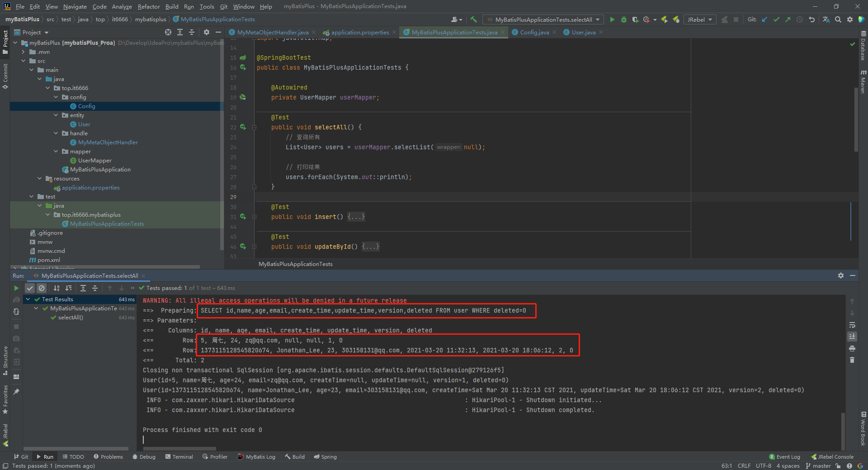Open the Analyze menu
868x470 pixels.
tap(122, 6)
